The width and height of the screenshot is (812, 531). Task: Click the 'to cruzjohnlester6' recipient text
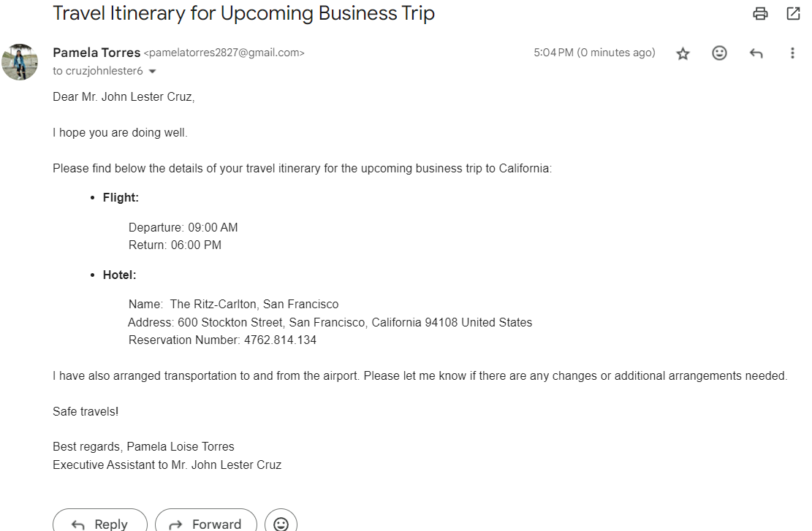tap(98, 71)
